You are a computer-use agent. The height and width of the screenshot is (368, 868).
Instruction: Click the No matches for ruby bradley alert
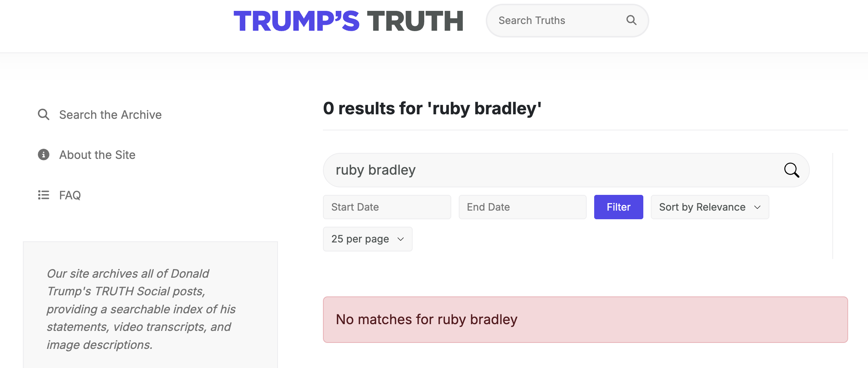coord(585,320)
